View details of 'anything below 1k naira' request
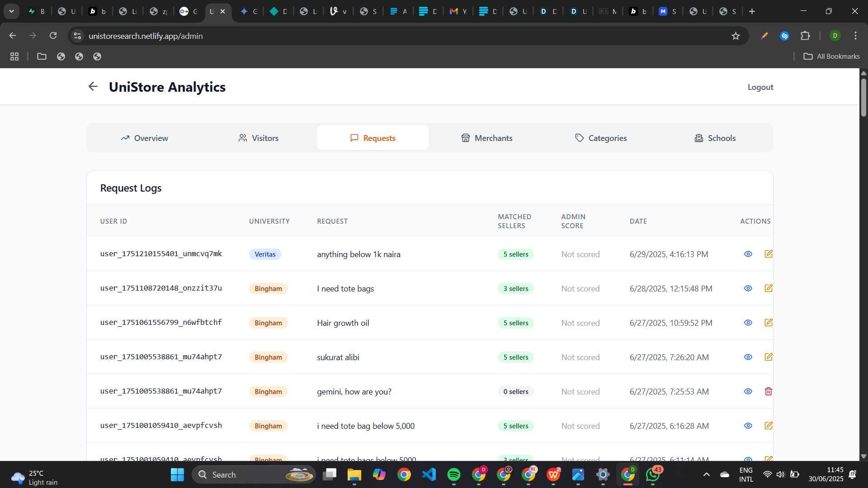The width and height of the screenshot is (868, 488). [x=748, y=254]
